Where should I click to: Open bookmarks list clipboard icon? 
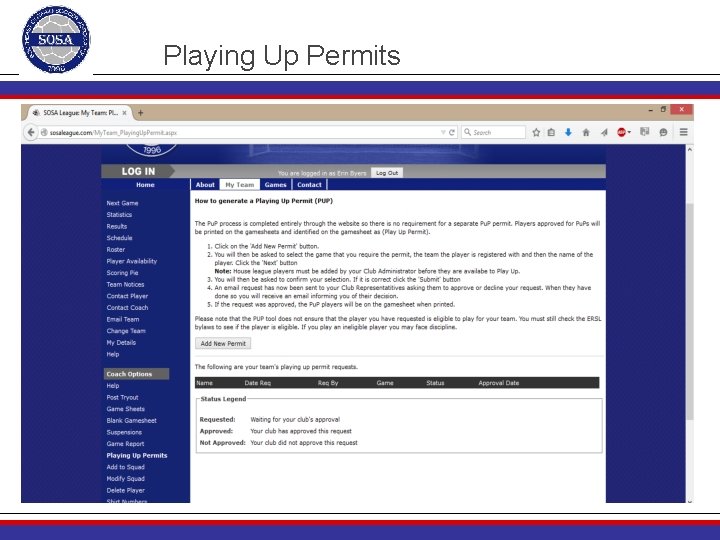(551, 132)
